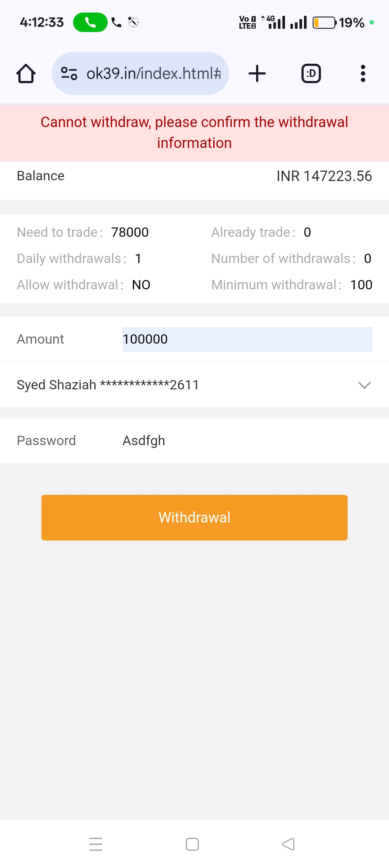Tap the Allow withdrawal NO status

click(141, 285)
